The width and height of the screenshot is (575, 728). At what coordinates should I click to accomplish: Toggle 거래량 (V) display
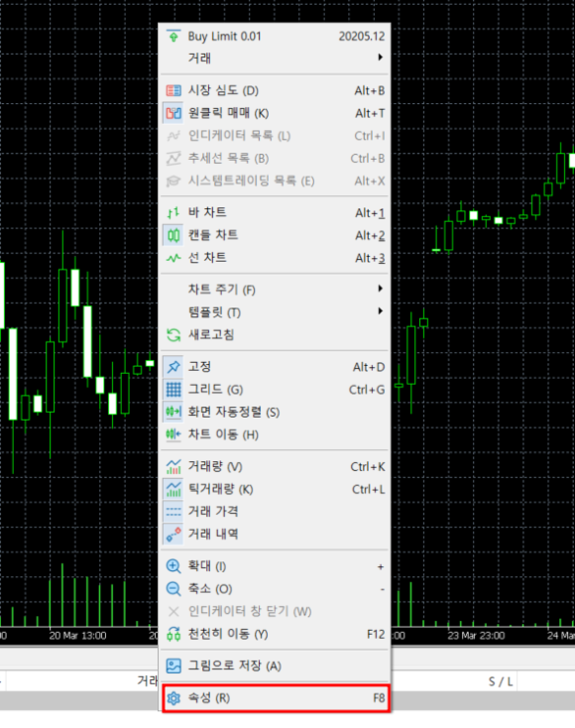point(275,466)
